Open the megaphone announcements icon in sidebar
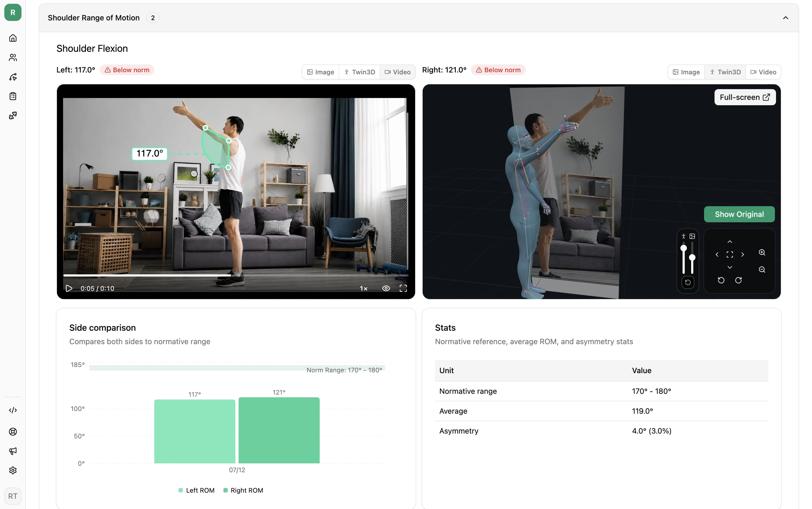The width and height of the screenshot is (812, 509). (x=13, y=451)
